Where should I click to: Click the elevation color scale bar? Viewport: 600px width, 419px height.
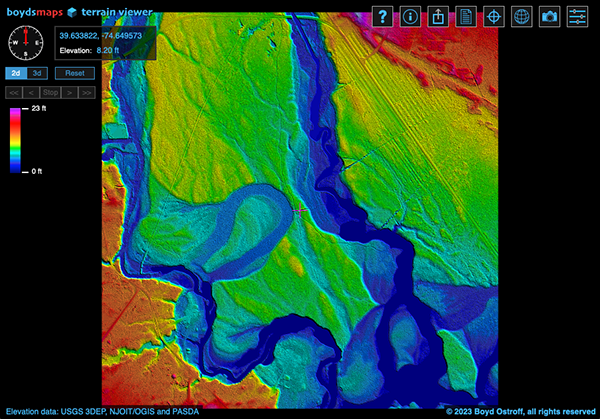pyautogui.click(x=14, y=139)
